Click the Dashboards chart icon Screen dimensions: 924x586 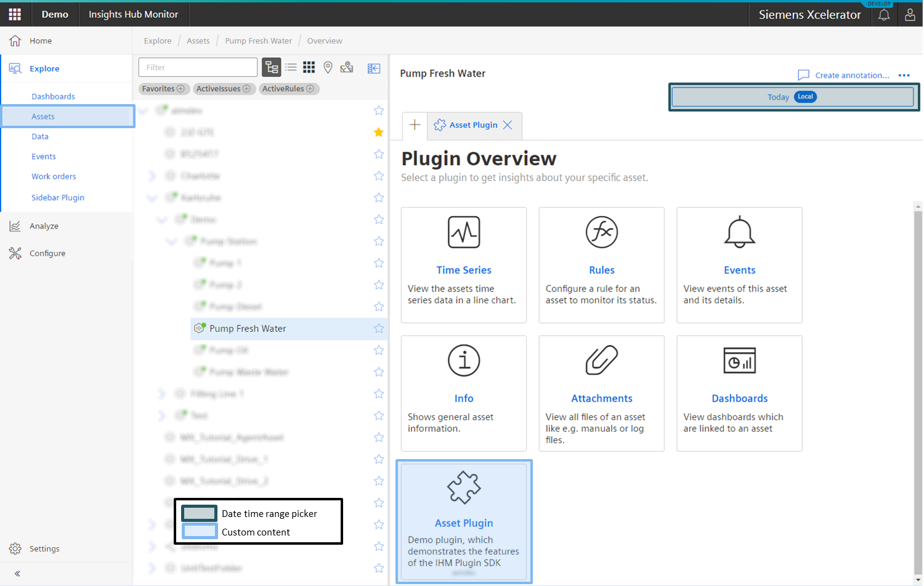(740, 360)
